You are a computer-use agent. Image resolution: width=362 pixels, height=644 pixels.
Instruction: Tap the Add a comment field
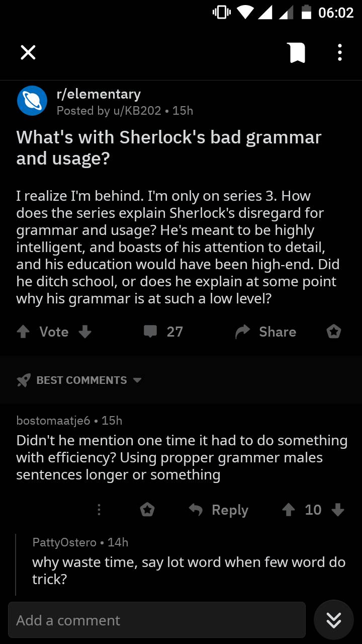click(x=156, y=620)
